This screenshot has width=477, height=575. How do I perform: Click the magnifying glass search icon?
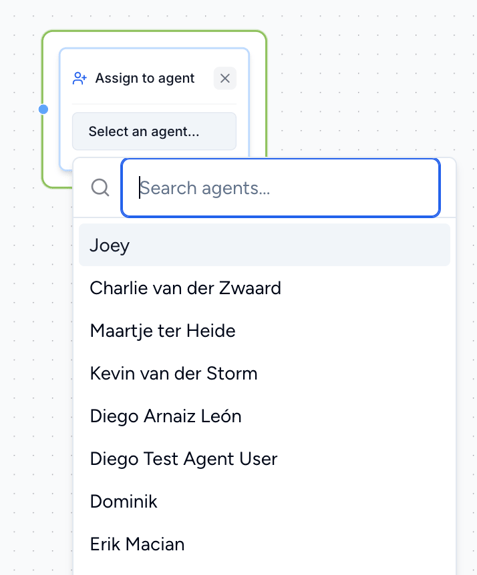tap(100, 187)
